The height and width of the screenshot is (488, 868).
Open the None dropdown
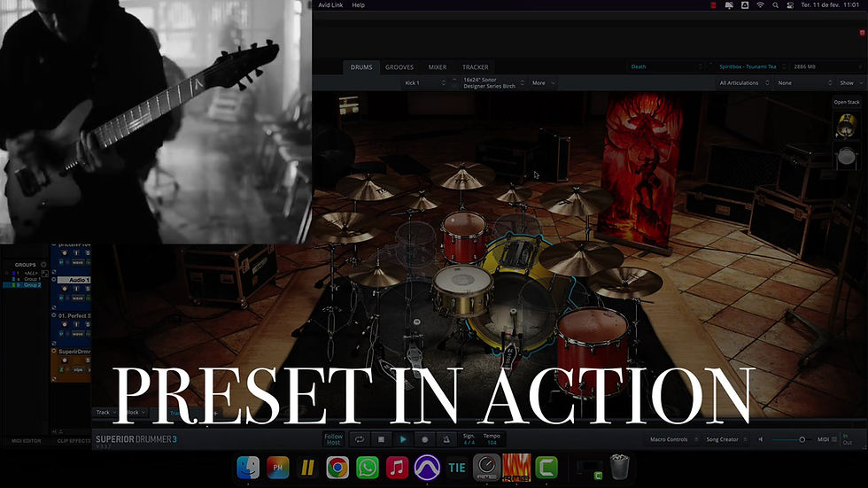(804, 83)
